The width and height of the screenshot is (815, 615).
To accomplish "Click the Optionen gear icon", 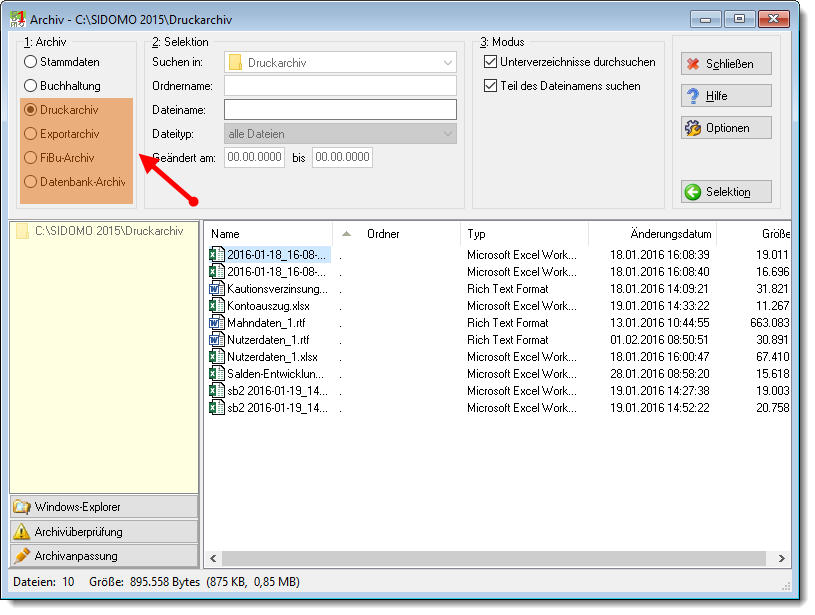I will (693, 128).
